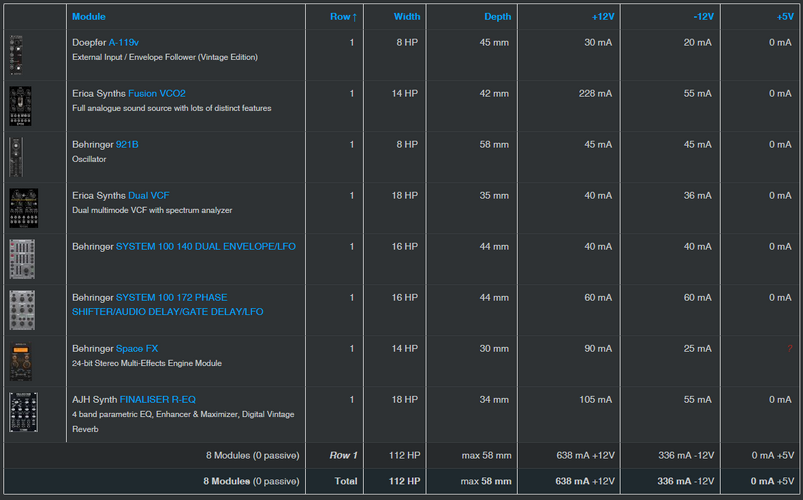Open the FINALISER R-EQ module link
The width and height of the screenshot is (803, 500).
point(158,400)
